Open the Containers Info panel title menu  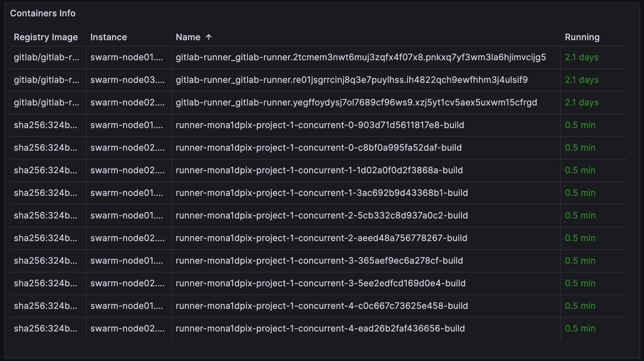tap(43, 13)
